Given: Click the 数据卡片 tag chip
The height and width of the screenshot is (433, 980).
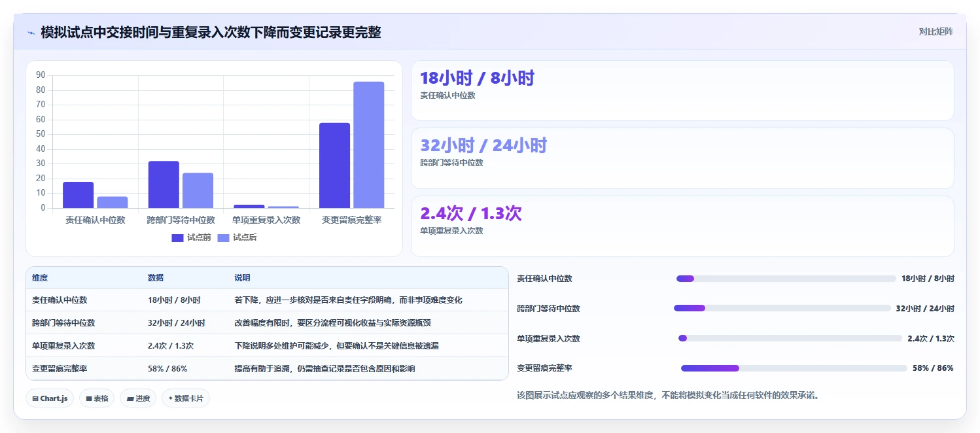Looking at the screenshot, I should tap(186, 398).
